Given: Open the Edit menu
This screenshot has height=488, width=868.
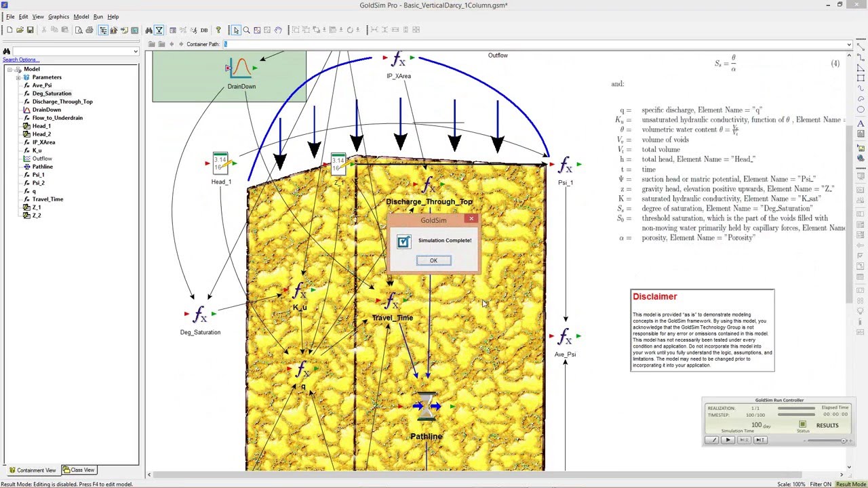Looking at the screenshot, I should [x=24, y=16].
